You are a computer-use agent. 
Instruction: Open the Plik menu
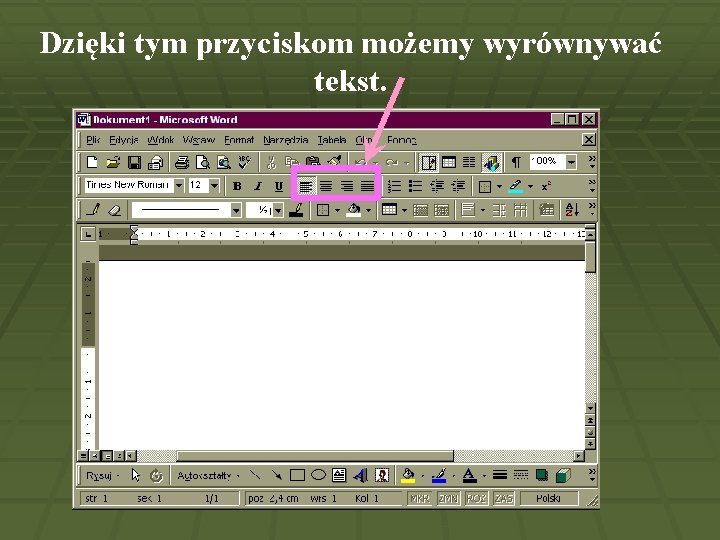click(93, 140)
